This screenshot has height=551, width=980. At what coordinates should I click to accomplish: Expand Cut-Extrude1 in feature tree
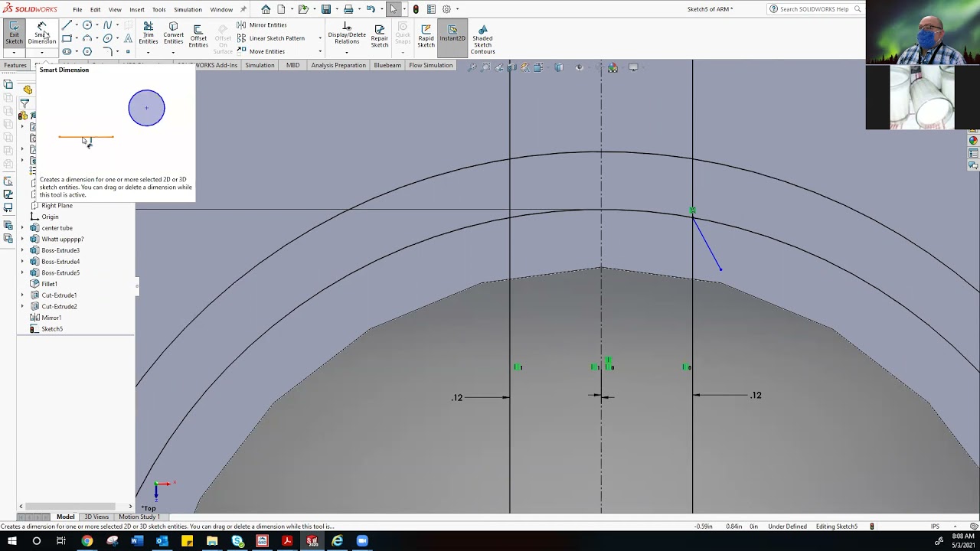(22, 295)
